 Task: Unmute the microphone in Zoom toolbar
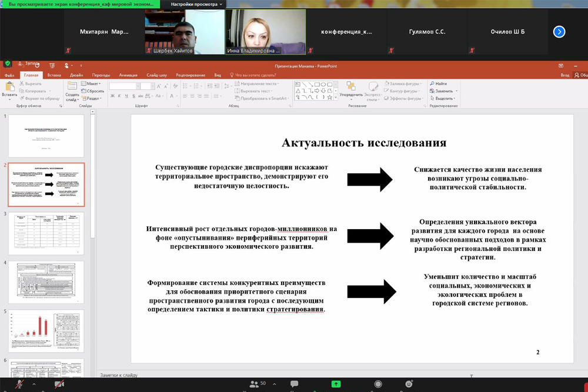19,384
